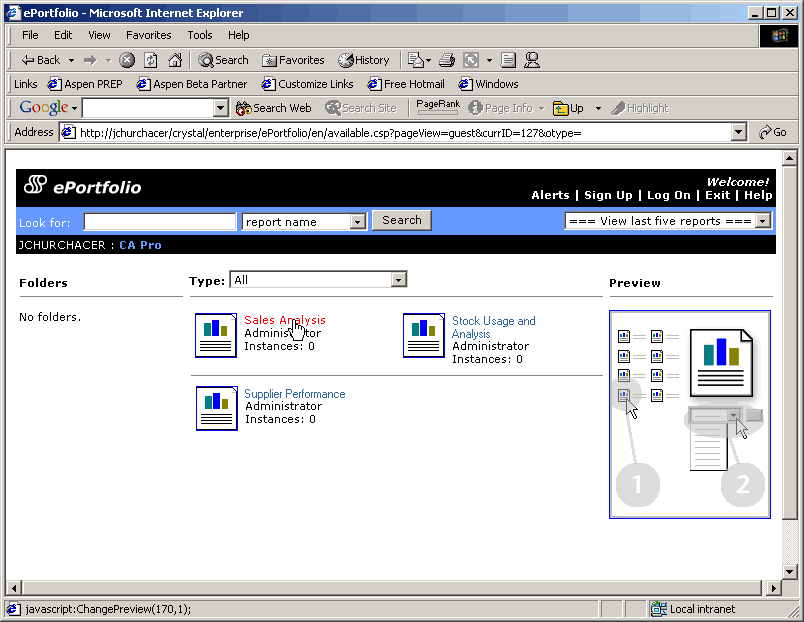Click the Preview panel thumbnail image
Viewport: 804px width, 622px height.
690,414
